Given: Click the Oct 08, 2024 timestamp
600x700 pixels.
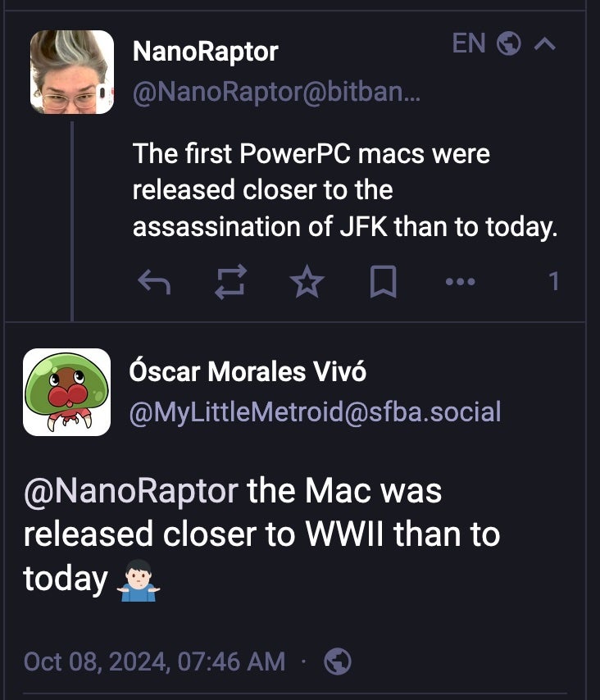Looking at the screenshot, I should pos(154,661).
